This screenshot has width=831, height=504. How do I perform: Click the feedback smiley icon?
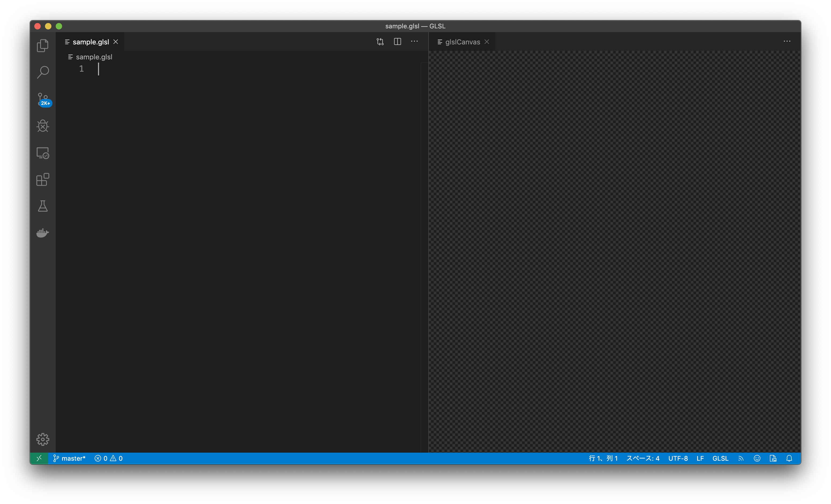pos(757,458)
